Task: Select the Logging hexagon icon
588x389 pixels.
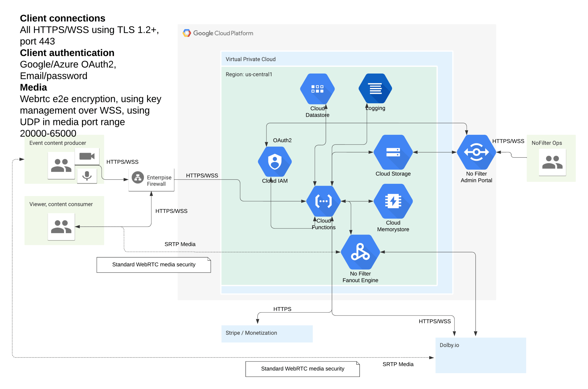Action: [x=375, y=89]
